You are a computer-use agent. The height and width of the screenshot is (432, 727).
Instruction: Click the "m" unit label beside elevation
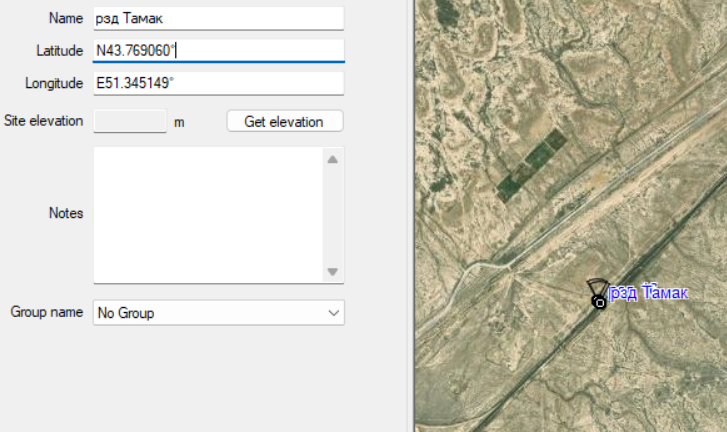pyautogui.click(x=179, y=122)
